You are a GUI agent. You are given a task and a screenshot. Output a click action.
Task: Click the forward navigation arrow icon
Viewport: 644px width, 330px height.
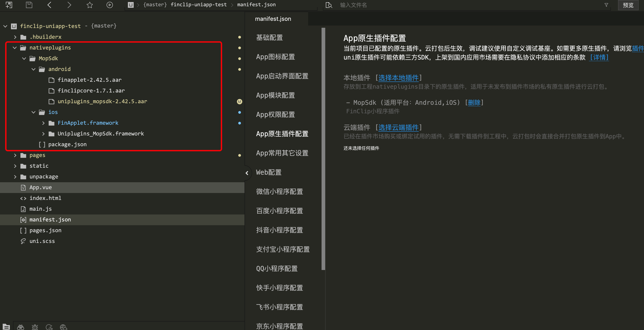click(69, 5)
